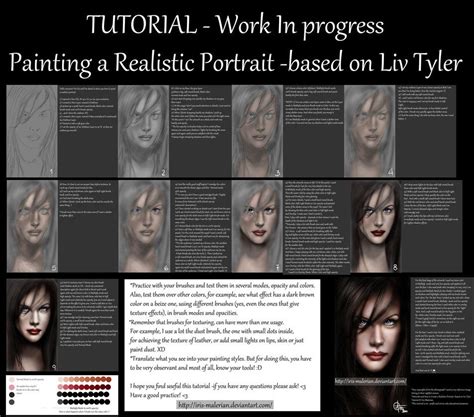Click the line starting 'Remember that brushes for texturing'
This screenshot has width=474, height=417.
click(x=207, y=322)
